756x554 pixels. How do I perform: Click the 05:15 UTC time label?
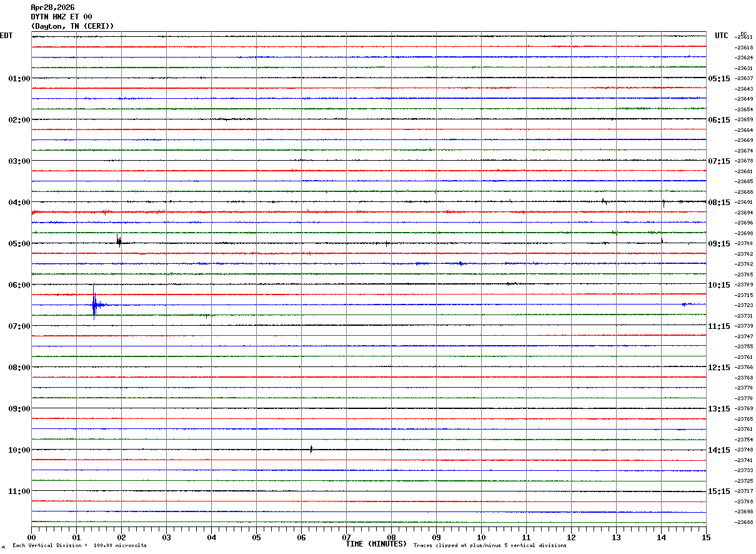(x=719, y=79)
